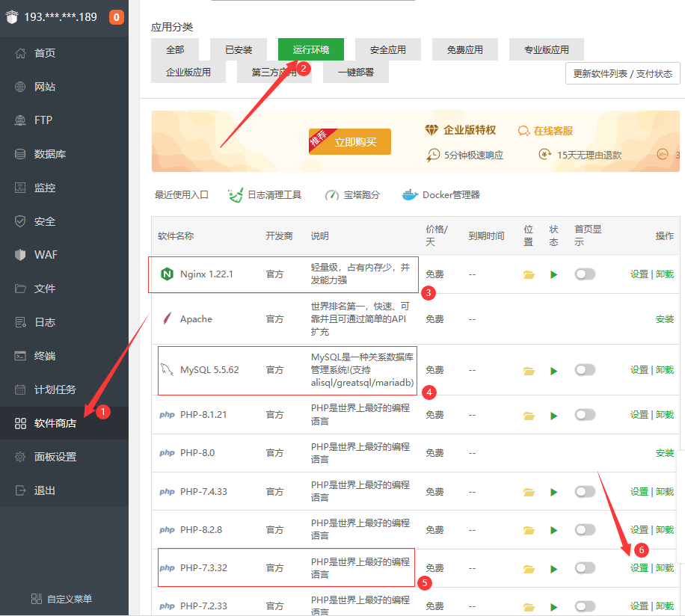Viewport: 685px width, 616px height.
Task: Open 设置 for Nginx 1.22.1
Action: (639, 274)
